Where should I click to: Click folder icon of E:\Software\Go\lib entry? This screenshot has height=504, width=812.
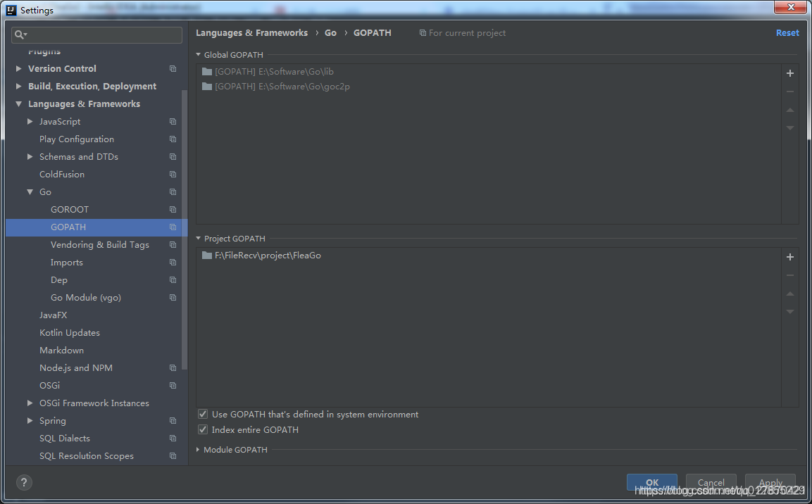207,71
